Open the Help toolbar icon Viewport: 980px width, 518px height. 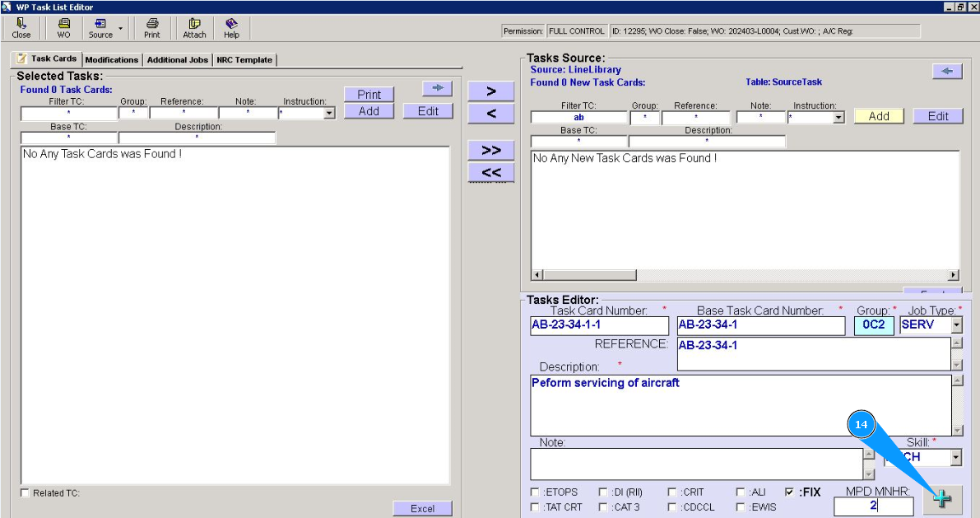(231, 28)
